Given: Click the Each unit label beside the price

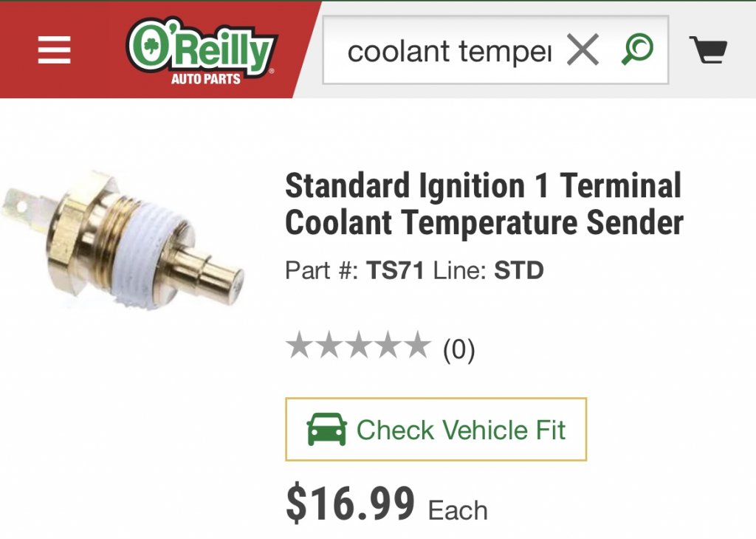Looking at the screenshot, I should [458, 510].
